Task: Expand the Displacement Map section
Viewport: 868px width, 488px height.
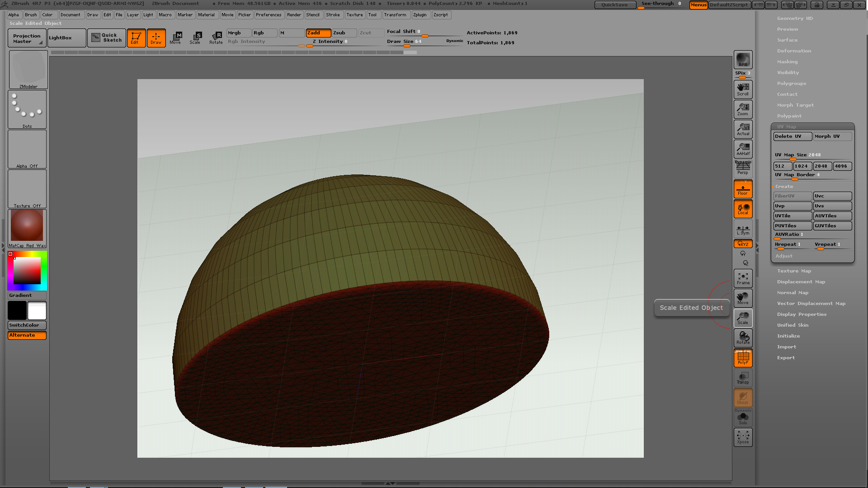Action: point(801,282)
